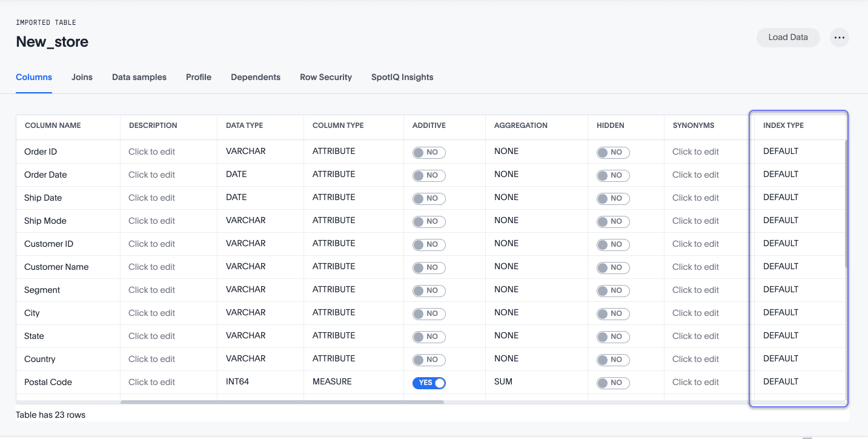Switch to the Joins tab

click(x=82, y=77)
